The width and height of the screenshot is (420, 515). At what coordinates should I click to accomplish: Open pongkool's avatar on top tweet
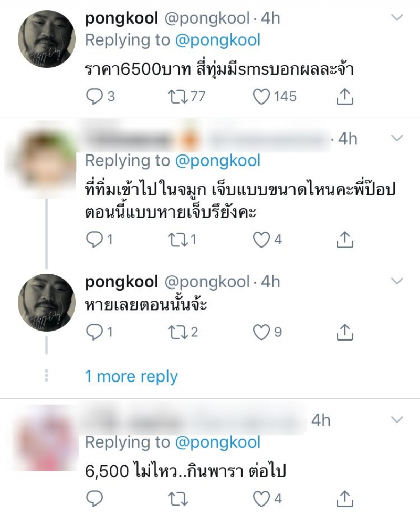click(46, 39)
